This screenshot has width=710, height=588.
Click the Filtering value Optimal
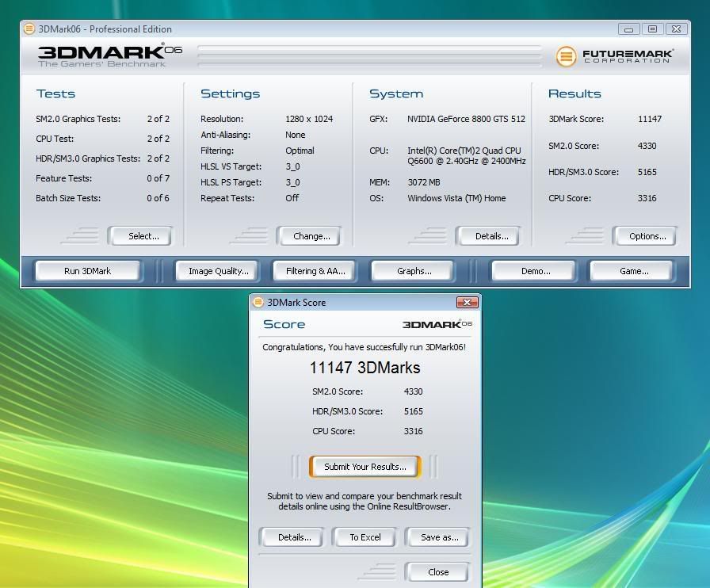(300, 151)
